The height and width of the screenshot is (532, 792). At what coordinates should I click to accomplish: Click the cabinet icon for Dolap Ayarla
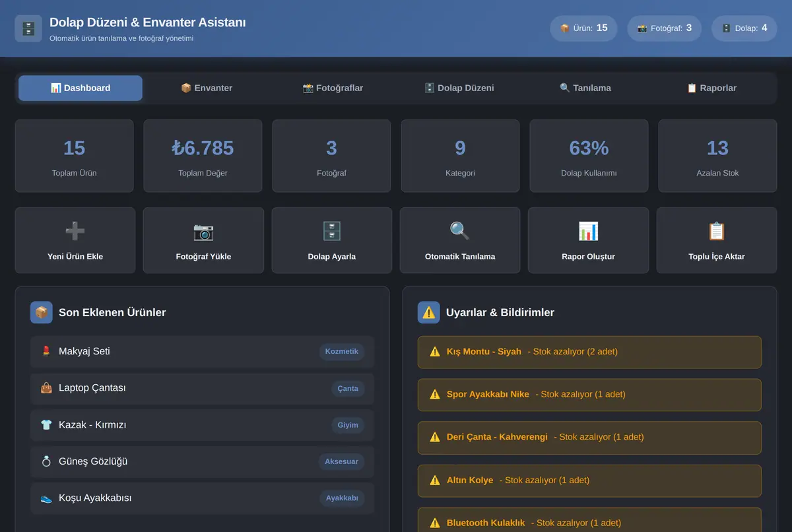point(331,231)
